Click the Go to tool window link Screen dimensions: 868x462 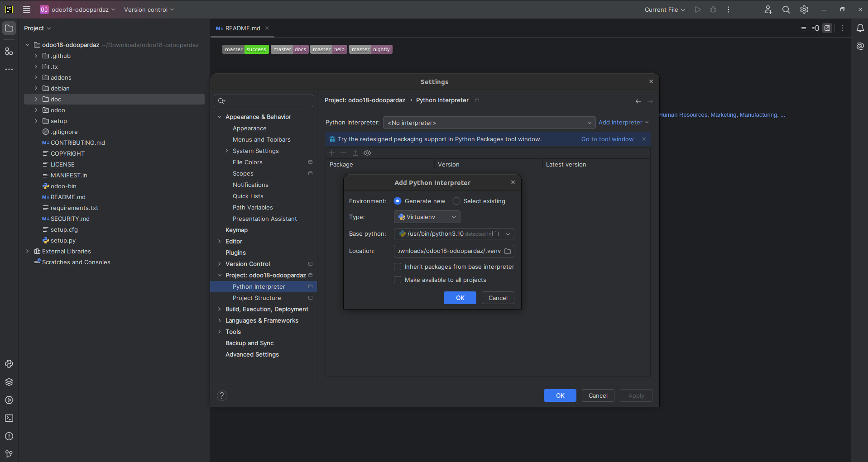point(607,139)
